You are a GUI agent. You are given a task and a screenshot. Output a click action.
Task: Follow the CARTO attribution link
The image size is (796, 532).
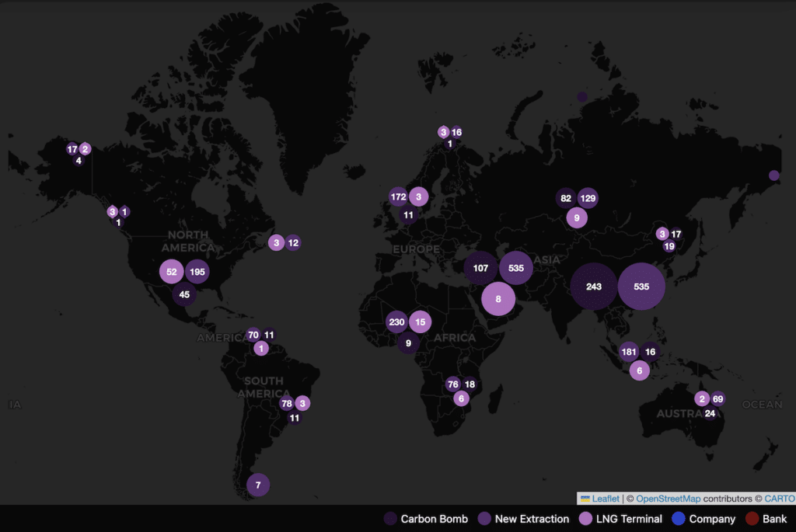[777, 499]
